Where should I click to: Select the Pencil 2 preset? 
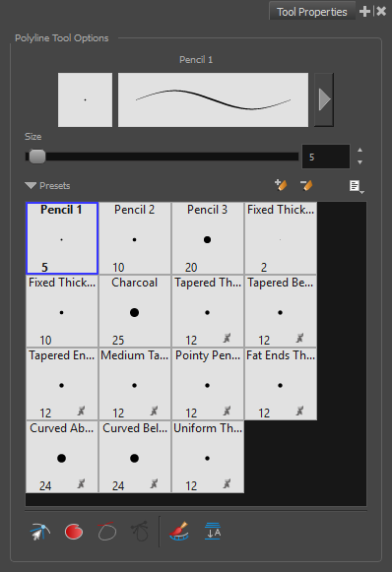coord(135,238)
